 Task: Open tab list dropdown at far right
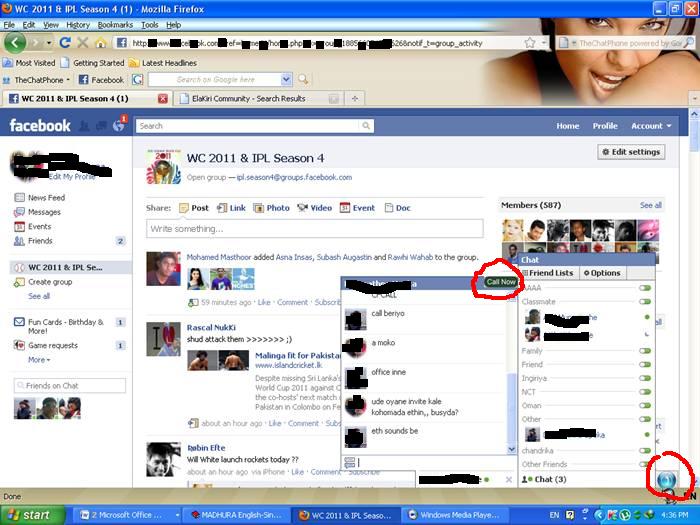pyautogui.click(x=695, y=98)
